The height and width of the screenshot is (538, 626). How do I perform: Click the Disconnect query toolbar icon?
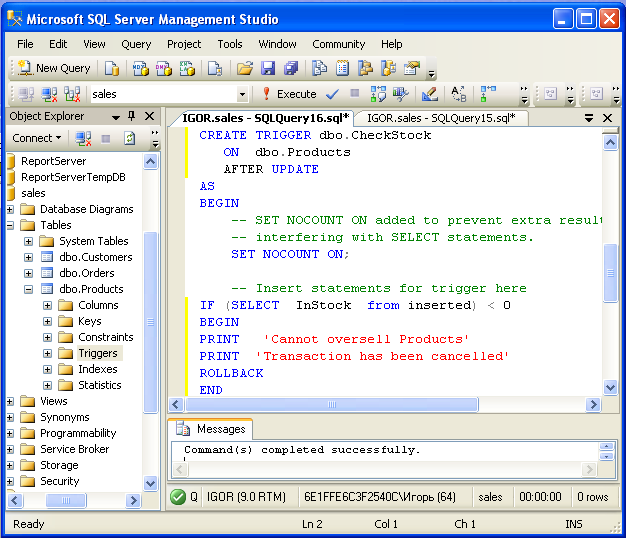[x=50, y=94]
